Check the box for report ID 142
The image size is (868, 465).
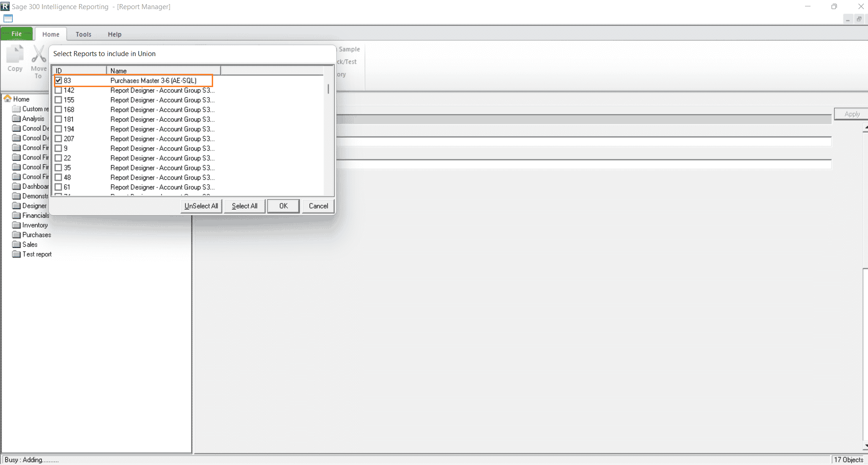(59, 90)
